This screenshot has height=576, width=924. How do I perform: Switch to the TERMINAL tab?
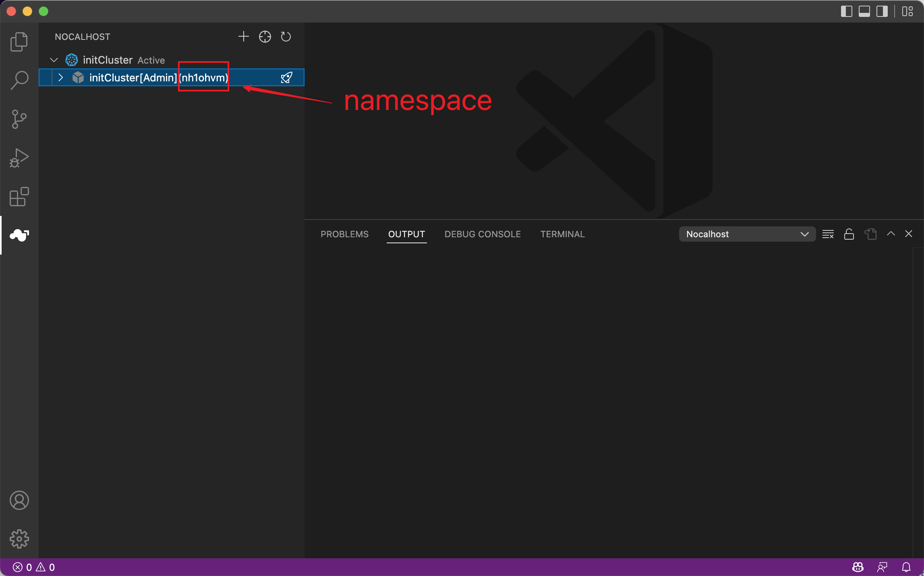(562, 234)
